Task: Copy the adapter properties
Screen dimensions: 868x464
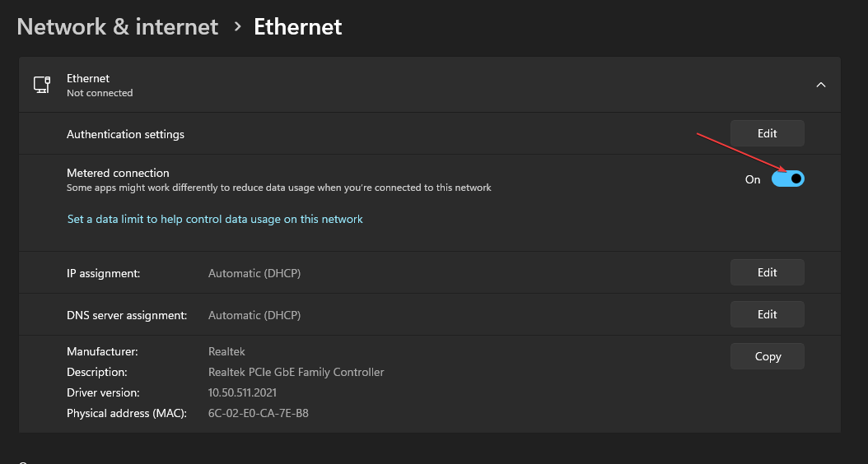Action: pos(767,356)
